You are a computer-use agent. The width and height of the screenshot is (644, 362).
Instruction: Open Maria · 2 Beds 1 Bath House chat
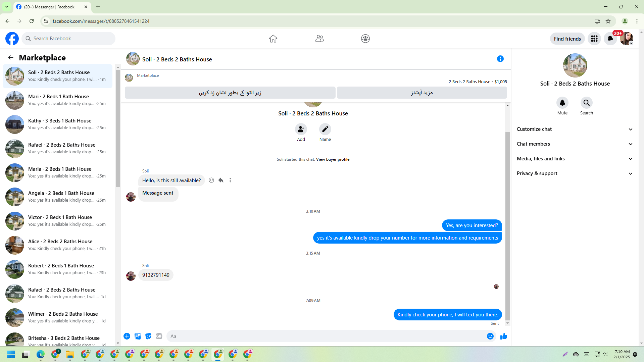(x=58, y=173)
